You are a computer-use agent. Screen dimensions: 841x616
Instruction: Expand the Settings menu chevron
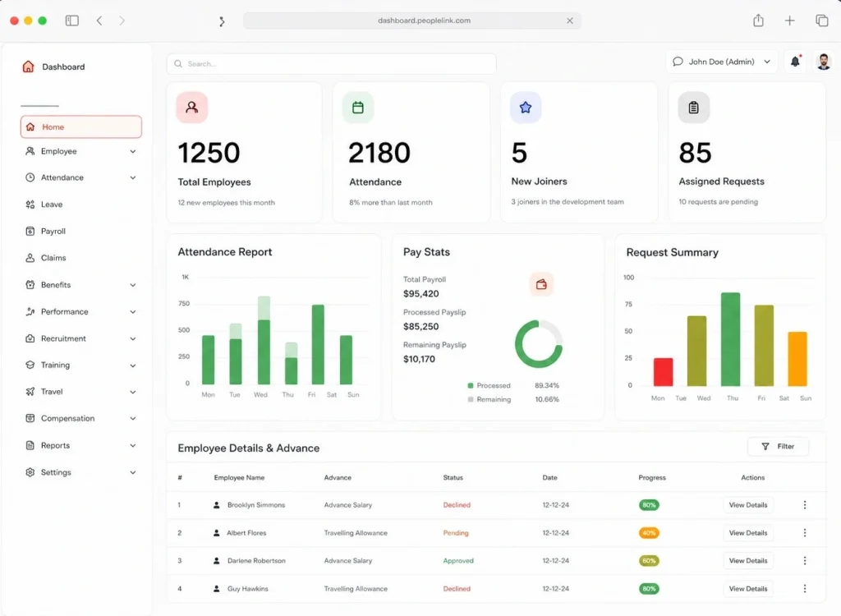click(x=132, y=472)
